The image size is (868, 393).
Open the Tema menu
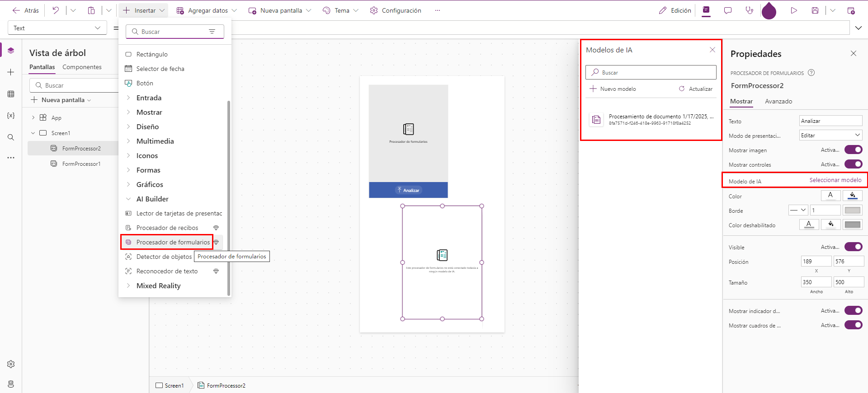click(341, 10)
